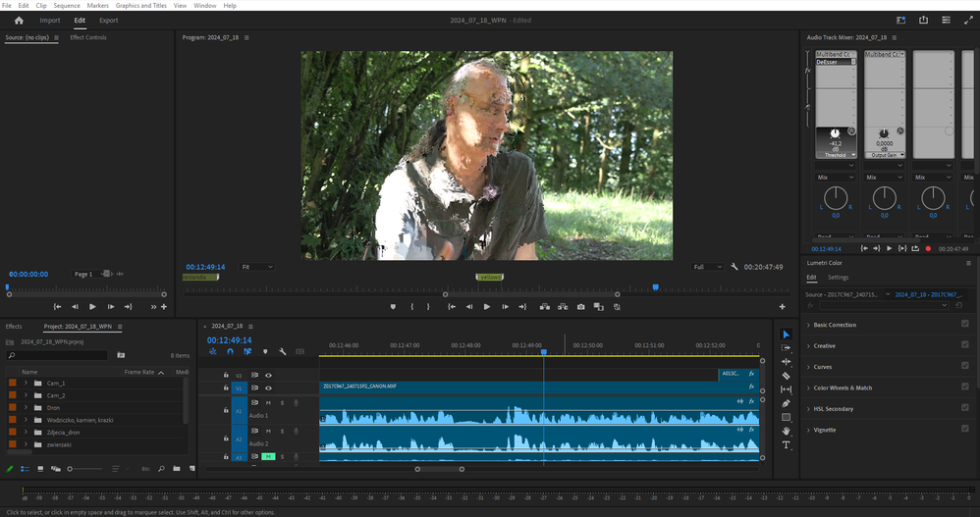Go to the Export workspace
Screen dimensions: 980x517
coord(108,20)
